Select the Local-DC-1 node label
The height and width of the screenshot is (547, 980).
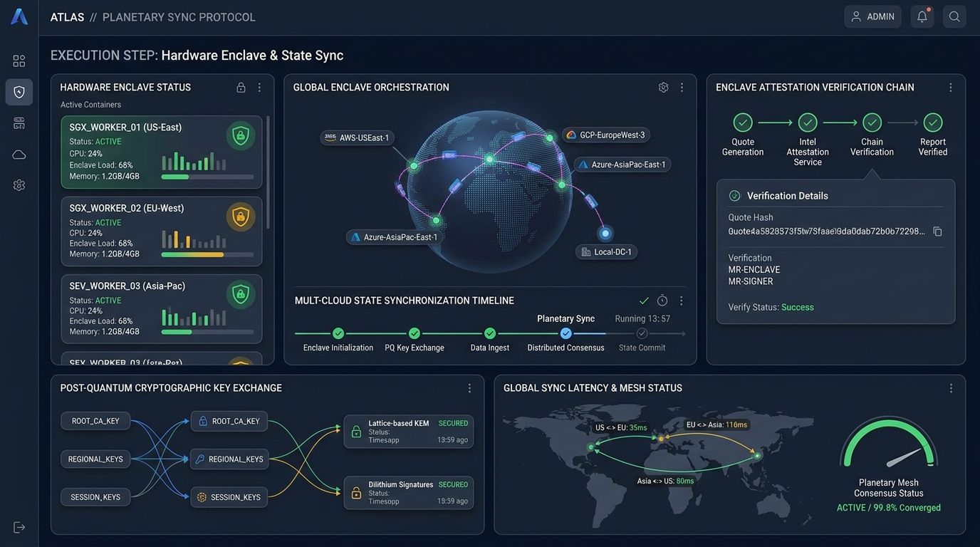click(x=606, y=251)
